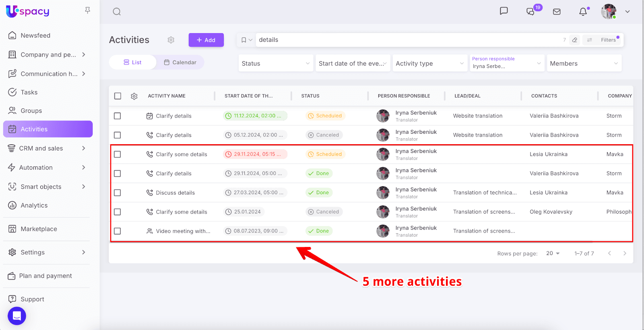Open the Filters button
The image size is (644, 330).
[x=604, y=40]
